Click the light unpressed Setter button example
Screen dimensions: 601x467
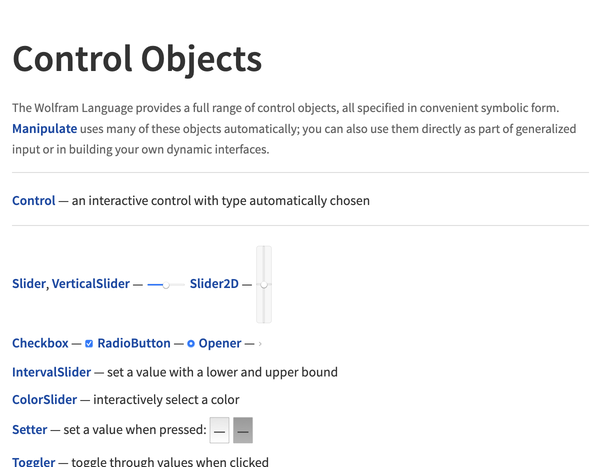tap(219, 430)
